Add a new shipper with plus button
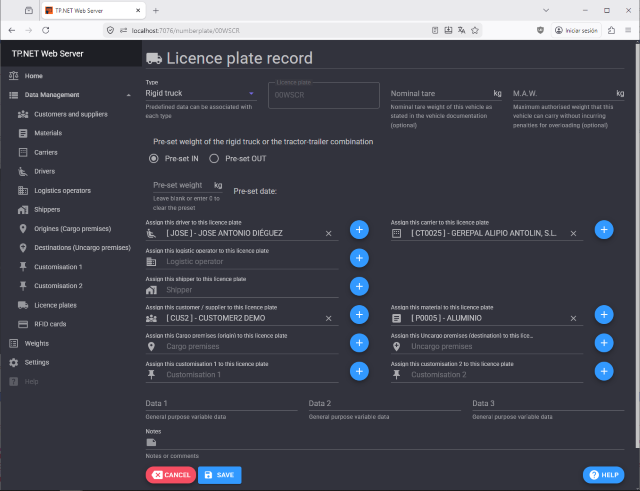 (x=360, y=286)
